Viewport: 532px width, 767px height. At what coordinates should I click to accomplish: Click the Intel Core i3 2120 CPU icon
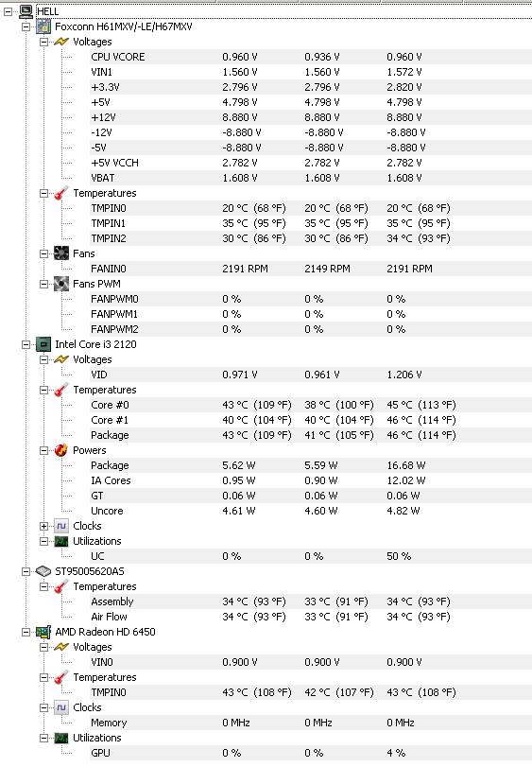43,344
